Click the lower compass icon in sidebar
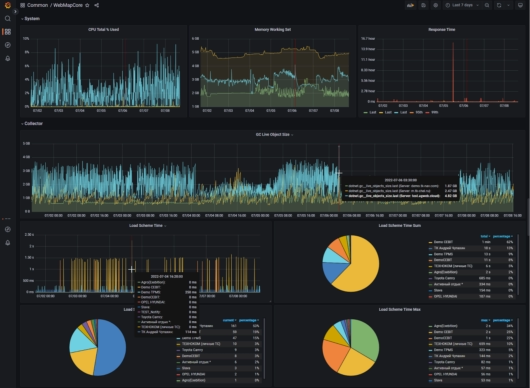 tap(8, 229)
